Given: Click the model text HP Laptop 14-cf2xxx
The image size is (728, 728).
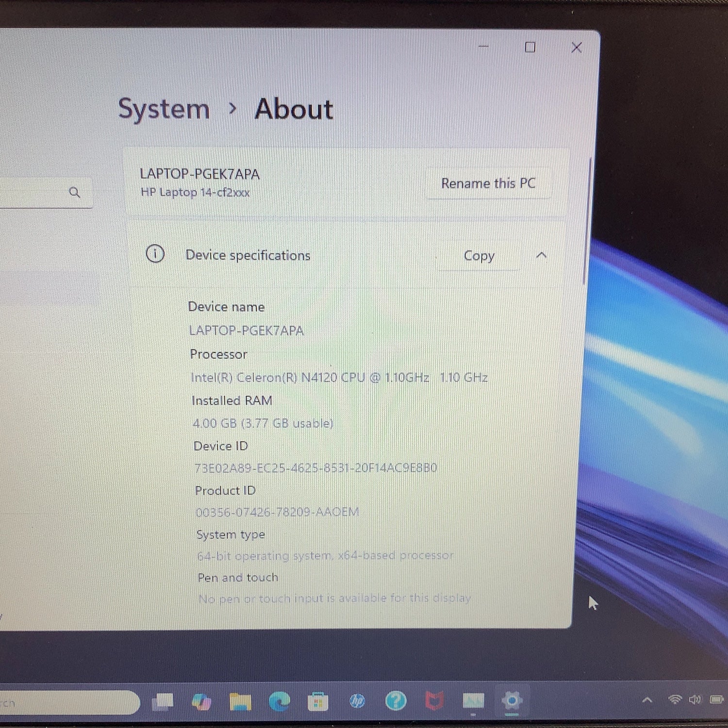Looking at the screenshot, I should (x=195, y=193).
